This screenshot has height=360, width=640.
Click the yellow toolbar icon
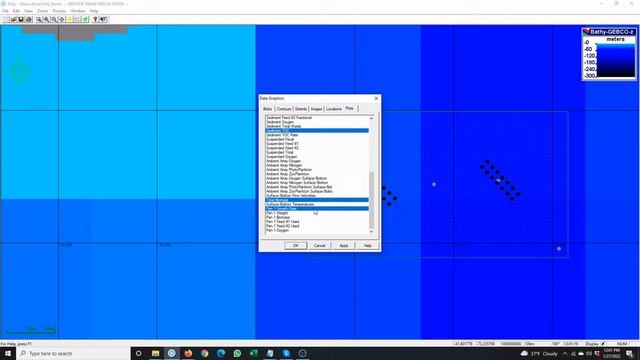(70, 19)
